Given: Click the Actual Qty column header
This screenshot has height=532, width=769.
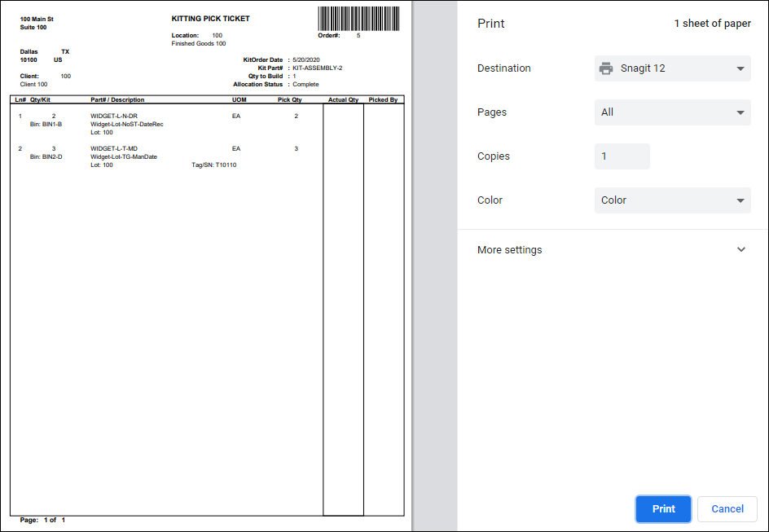Looking at the screenshot, I should (343, 100).
